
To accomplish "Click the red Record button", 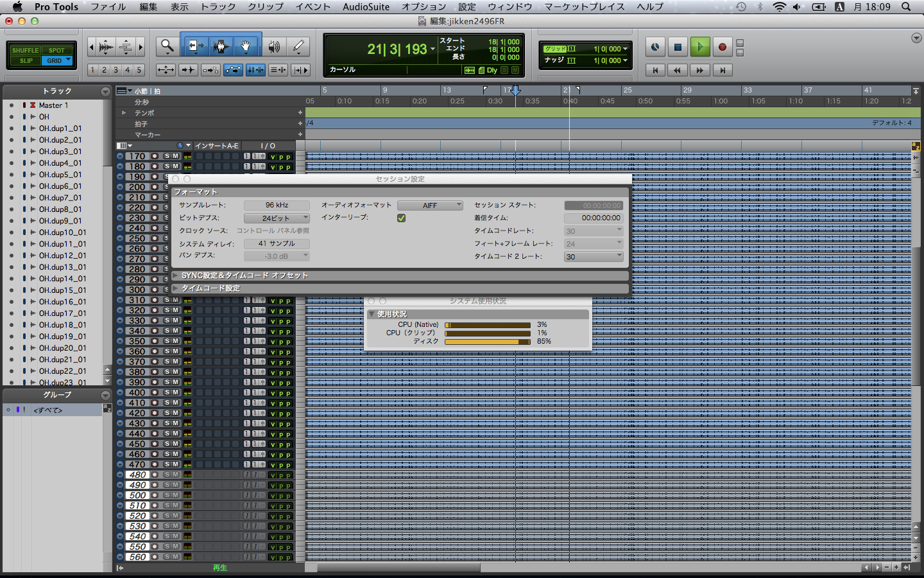I will [x=722, y=47].
